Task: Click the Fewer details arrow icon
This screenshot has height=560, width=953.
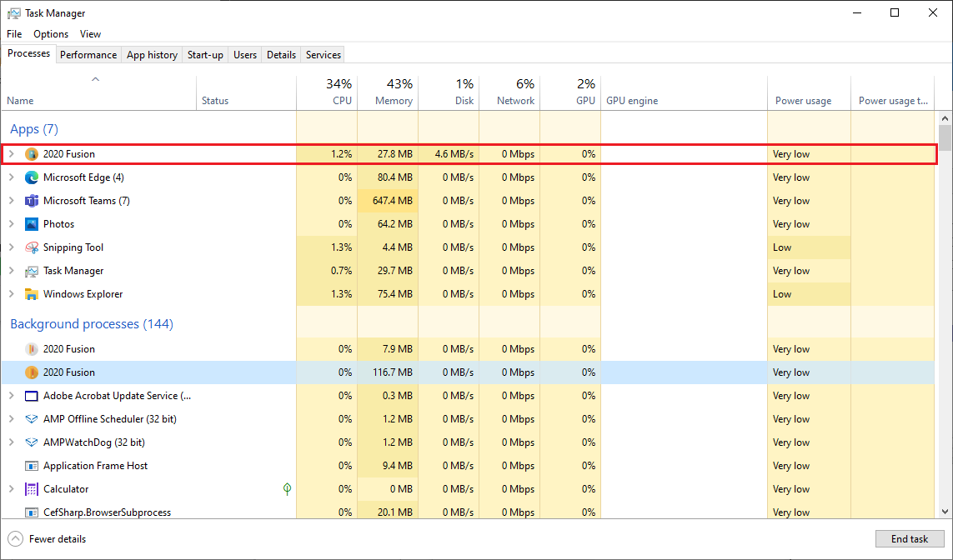Action: tap(16, 538)
